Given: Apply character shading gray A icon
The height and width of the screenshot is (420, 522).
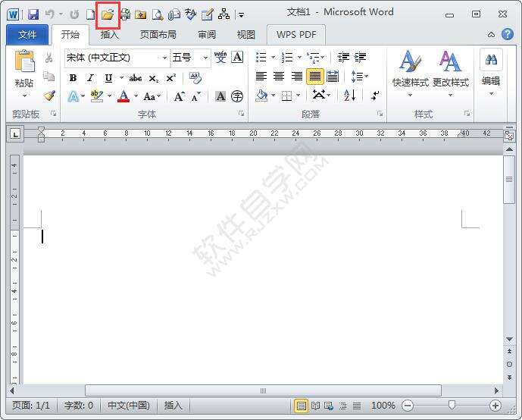Looking at the screenshot, I should (x=220, y=96).
